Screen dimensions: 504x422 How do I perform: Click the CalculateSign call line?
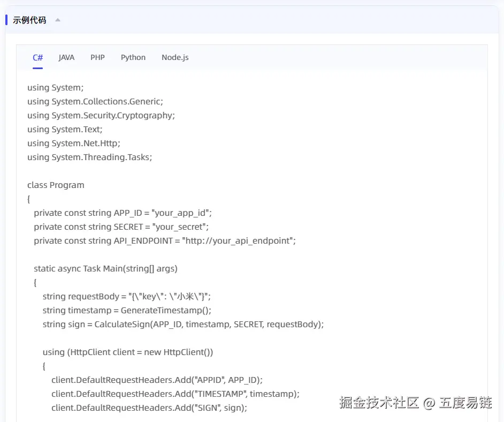point(183,324)
